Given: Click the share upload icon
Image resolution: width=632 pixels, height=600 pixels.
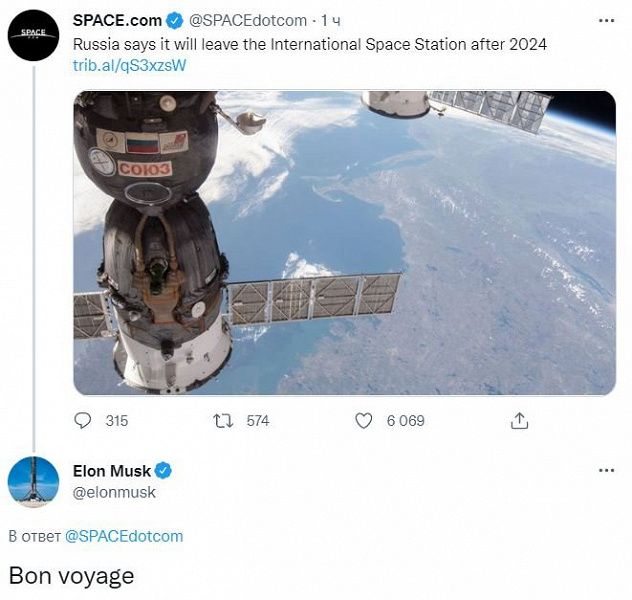Looking at the screenshot, I should [x=519, y=421].
